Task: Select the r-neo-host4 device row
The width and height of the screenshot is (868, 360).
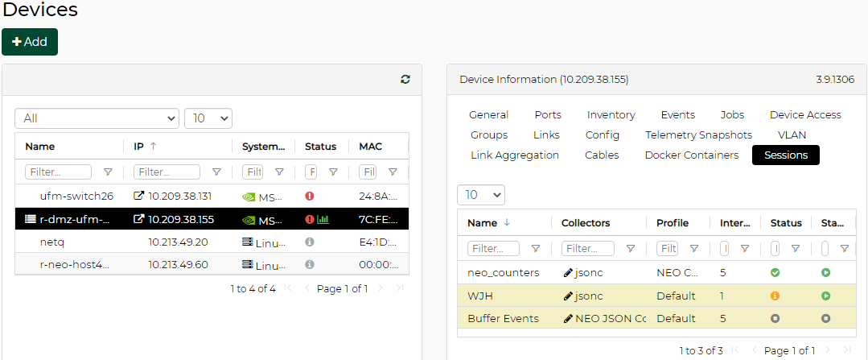Action: pos(75,265)
